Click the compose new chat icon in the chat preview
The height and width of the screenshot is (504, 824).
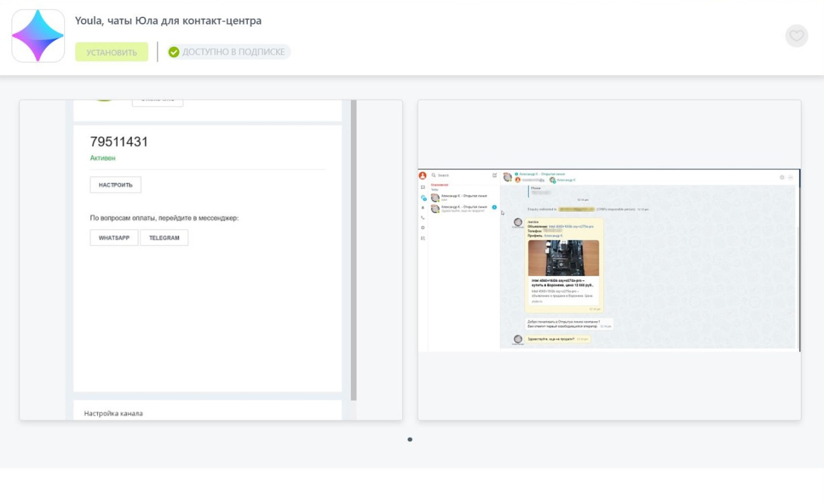[494, 175]
